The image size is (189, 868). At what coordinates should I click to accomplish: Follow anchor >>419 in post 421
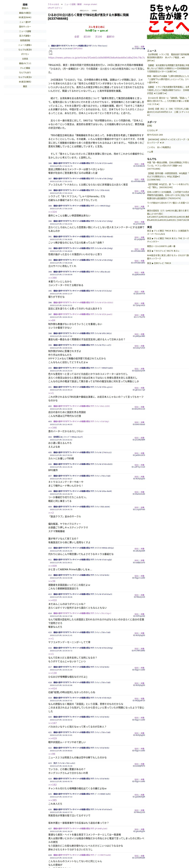click(52, 738)
